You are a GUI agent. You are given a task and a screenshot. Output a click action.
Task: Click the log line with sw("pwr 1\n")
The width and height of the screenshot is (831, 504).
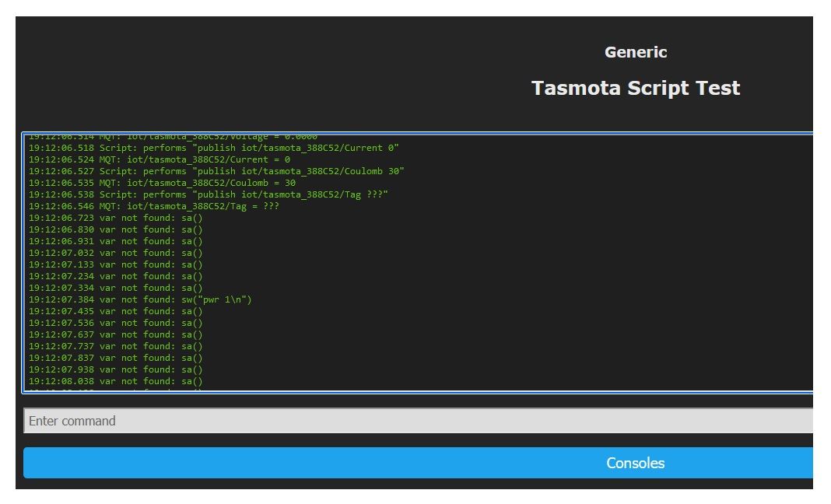140,299
